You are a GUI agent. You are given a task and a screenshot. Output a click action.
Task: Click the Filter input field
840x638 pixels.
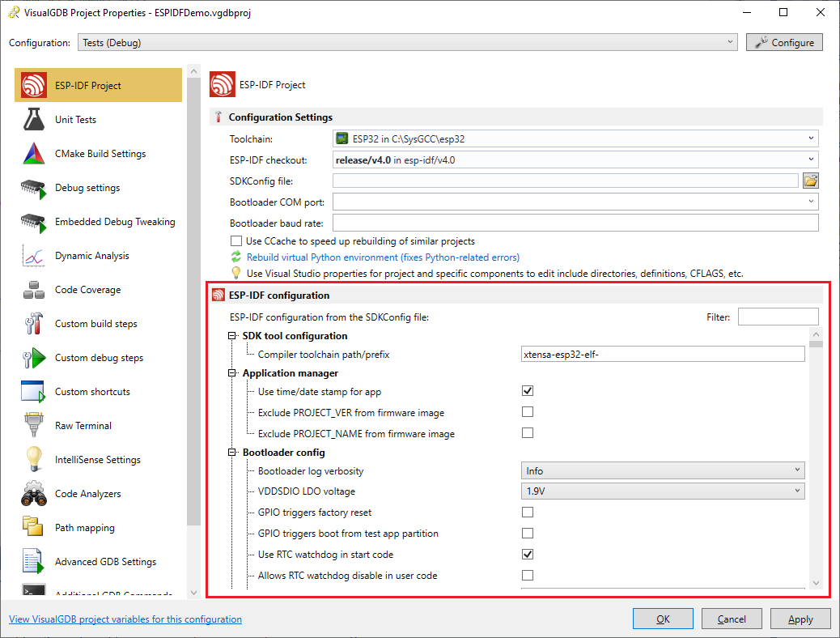click(x=778, y=317)
